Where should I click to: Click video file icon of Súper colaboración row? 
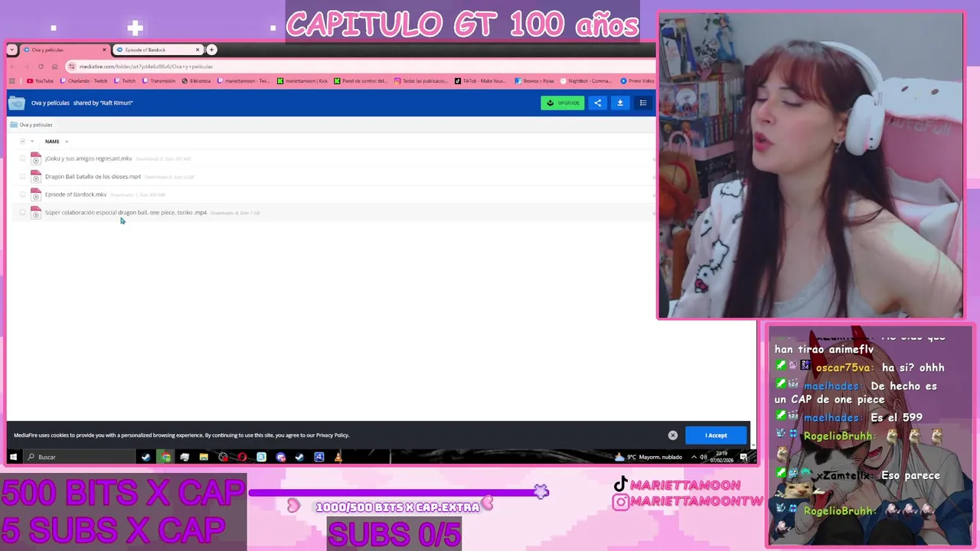pyautogui.click(x=35, y=213)
